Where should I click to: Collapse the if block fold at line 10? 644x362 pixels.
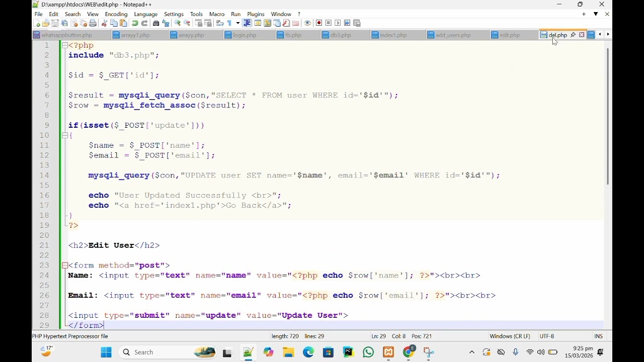pyautogui.click(x=65, y=135)
